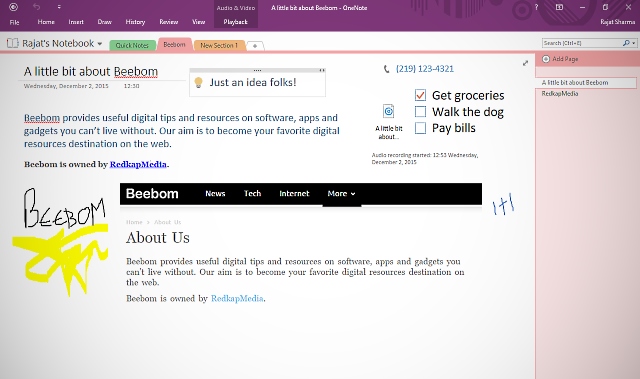Open the search scope dropdown arrow
640x379 pixels.
pos(633,43)
